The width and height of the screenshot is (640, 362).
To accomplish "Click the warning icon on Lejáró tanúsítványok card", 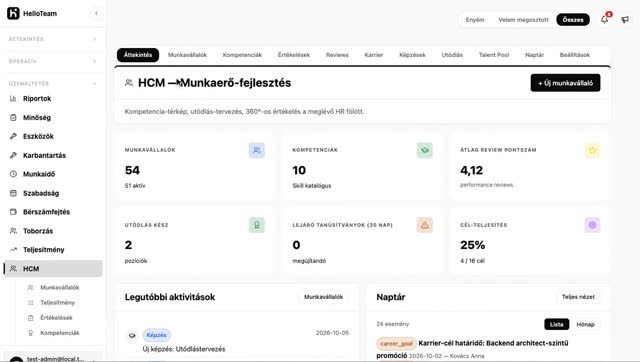I will point(424,225).
